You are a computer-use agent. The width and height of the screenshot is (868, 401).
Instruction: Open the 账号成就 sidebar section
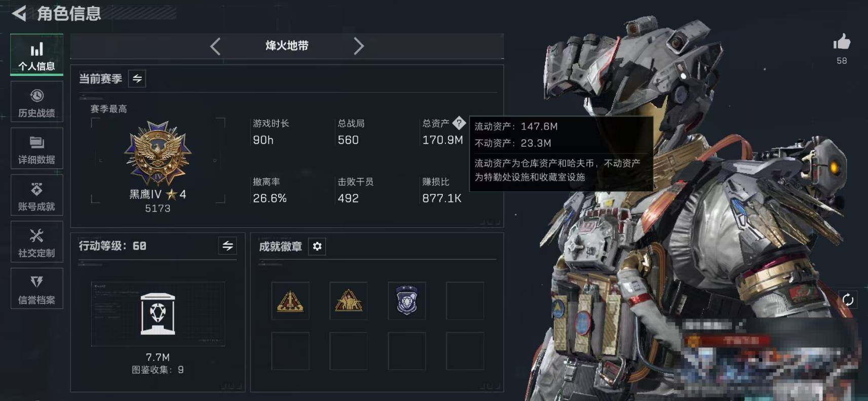36,195
